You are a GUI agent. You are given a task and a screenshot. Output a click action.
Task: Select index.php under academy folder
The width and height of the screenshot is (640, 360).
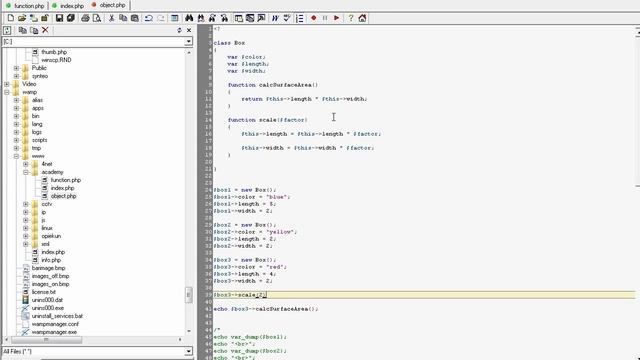(x=62, y=188)
